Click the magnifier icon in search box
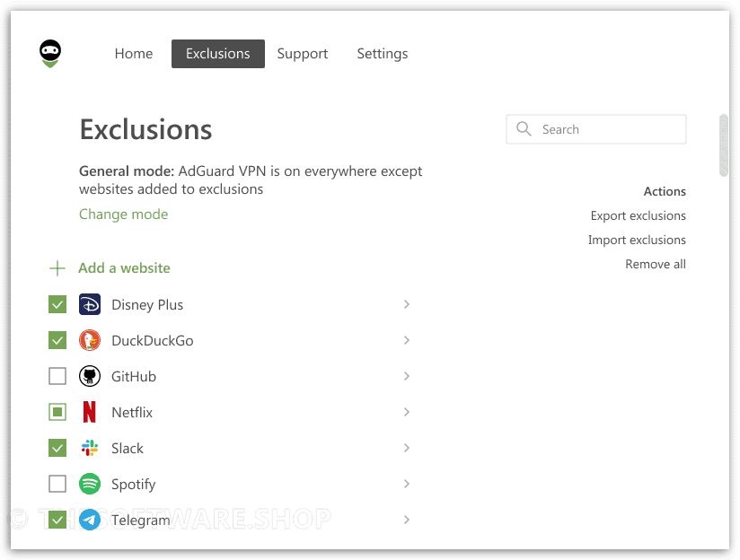Screen dimensions: 740x560 point(524,129)
